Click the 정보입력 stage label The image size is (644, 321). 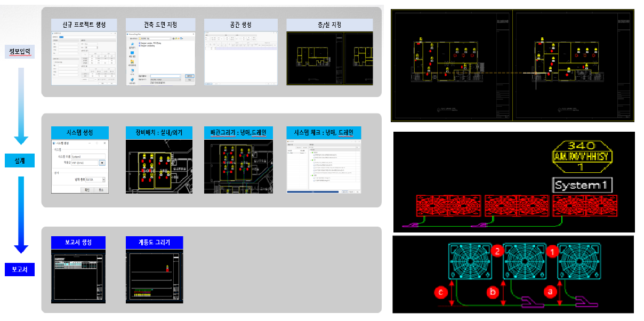(x=20, y=51)
